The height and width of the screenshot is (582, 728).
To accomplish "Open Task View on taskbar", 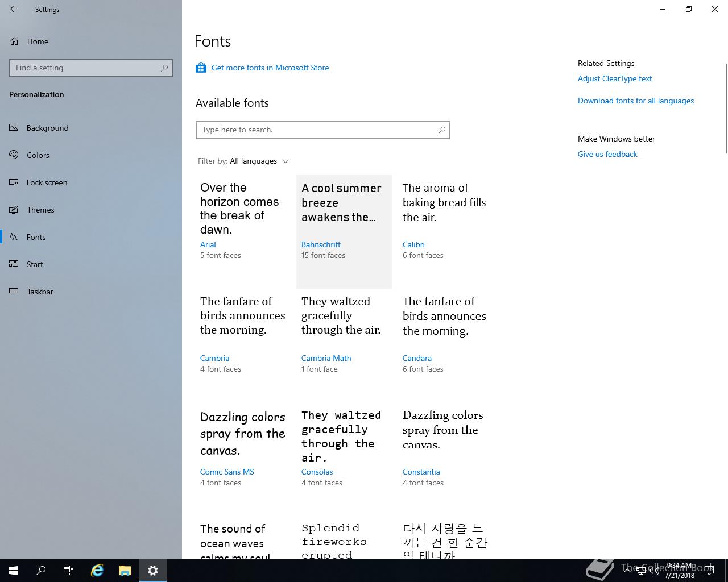I will [68, 571].
